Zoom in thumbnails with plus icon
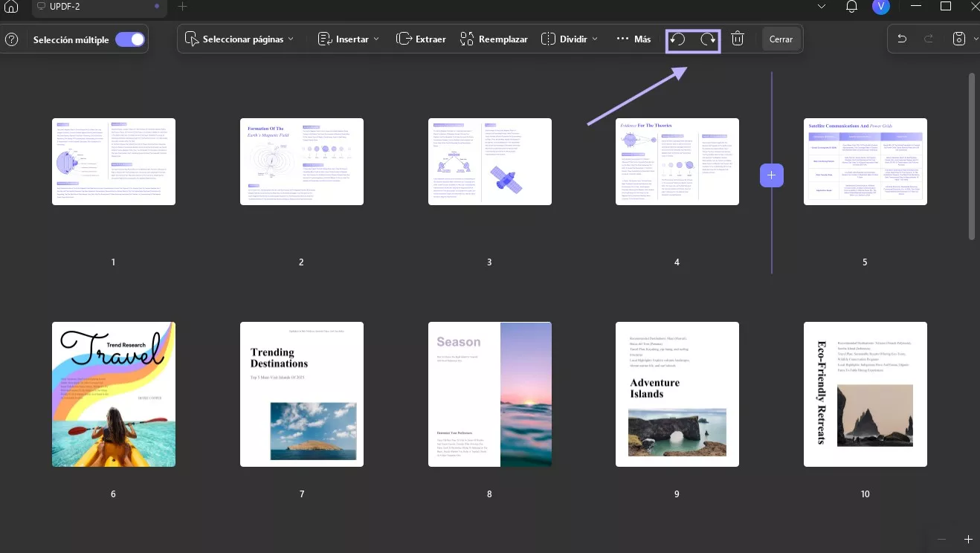The width and height of the screenshot is (980, 553). click(x=968, y=539)
